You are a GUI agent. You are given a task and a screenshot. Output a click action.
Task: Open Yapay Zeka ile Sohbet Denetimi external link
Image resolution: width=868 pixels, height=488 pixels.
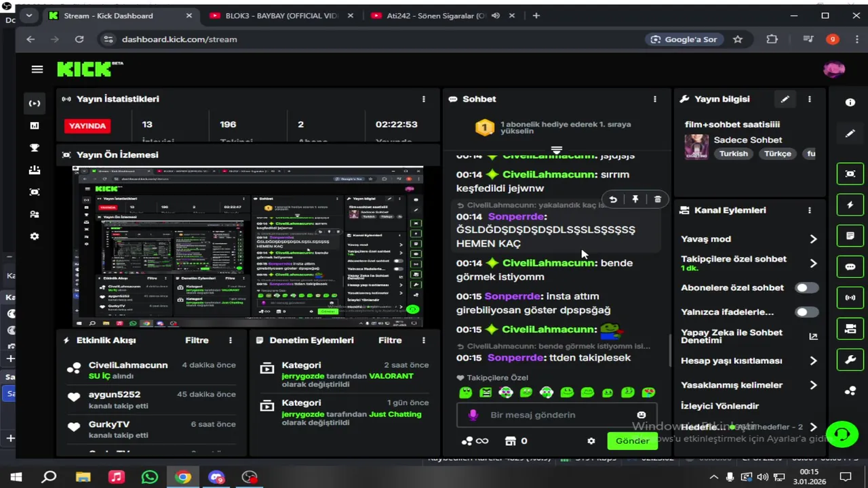(x=813, y=336)
